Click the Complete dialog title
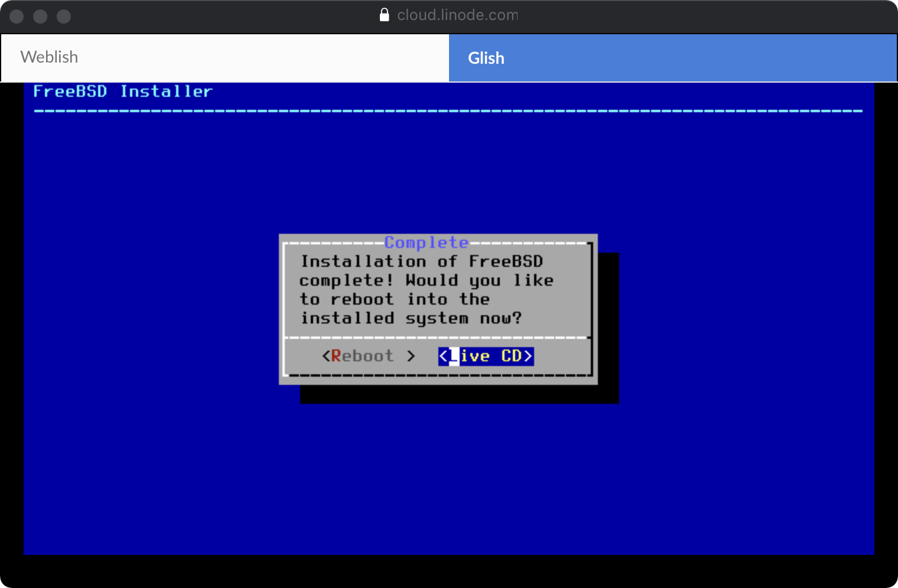 [x=426, y=243]
